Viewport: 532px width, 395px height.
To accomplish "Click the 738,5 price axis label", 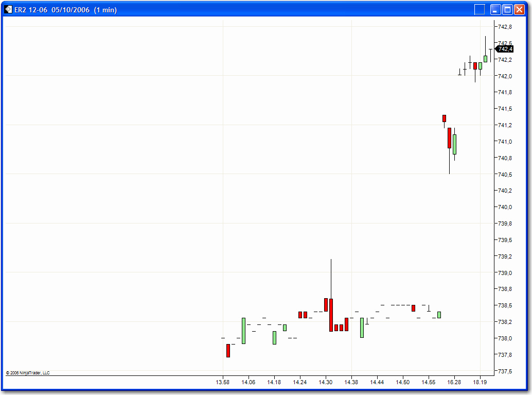I will pyautogui.click(x=505, y=305).
